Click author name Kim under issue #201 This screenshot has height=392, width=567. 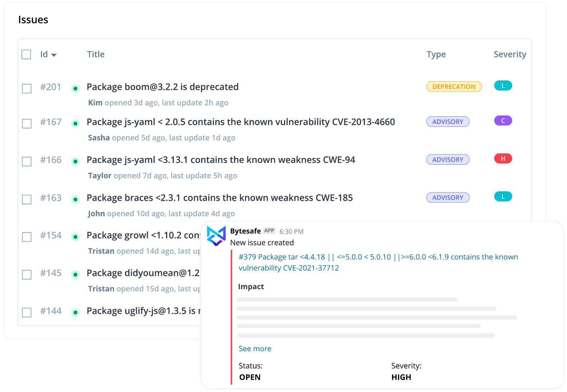[x=95, y=103]
